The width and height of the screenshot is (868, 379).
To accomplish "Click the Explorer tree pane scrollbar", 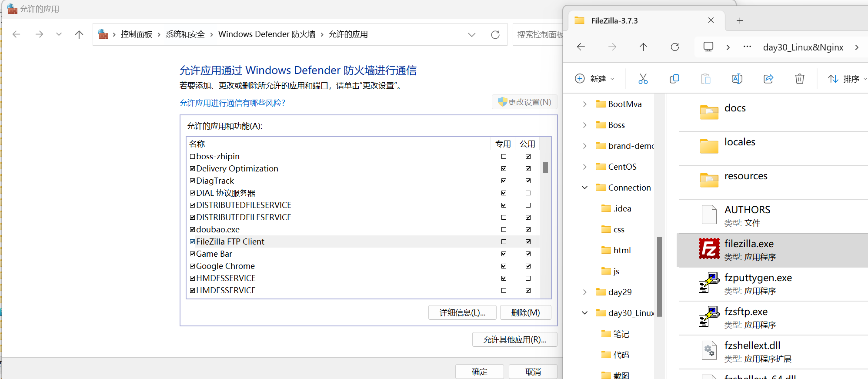I will click(x=659, y=277).
